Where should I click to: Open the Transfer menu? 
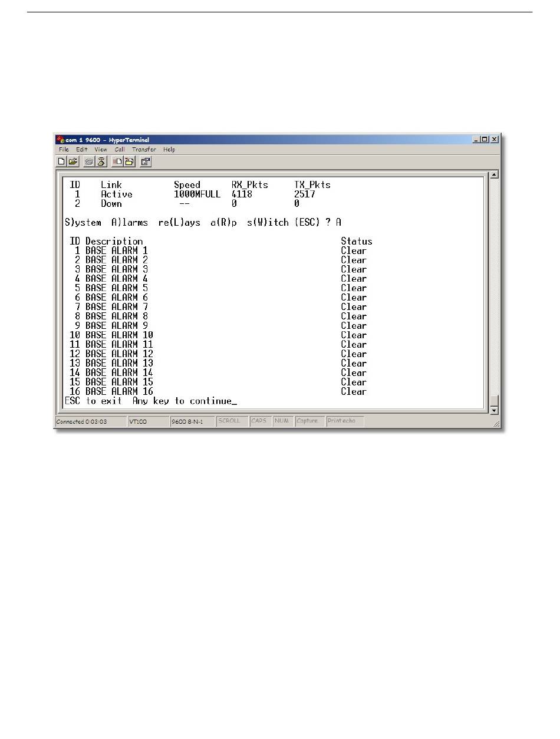click(x=144, y=150)
